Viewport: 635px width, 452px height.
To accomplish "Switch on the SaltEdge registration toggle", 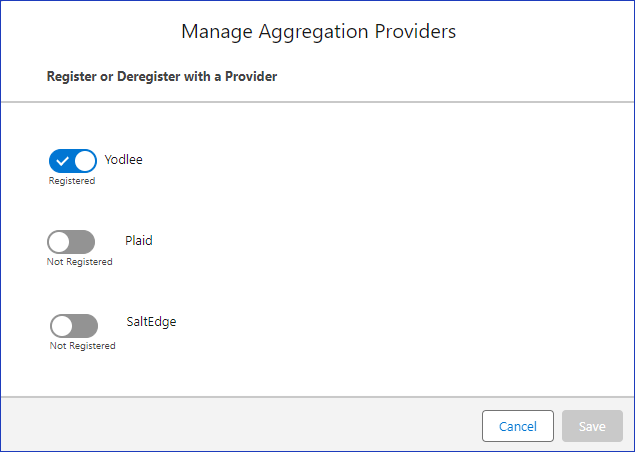I will [74, 326].
